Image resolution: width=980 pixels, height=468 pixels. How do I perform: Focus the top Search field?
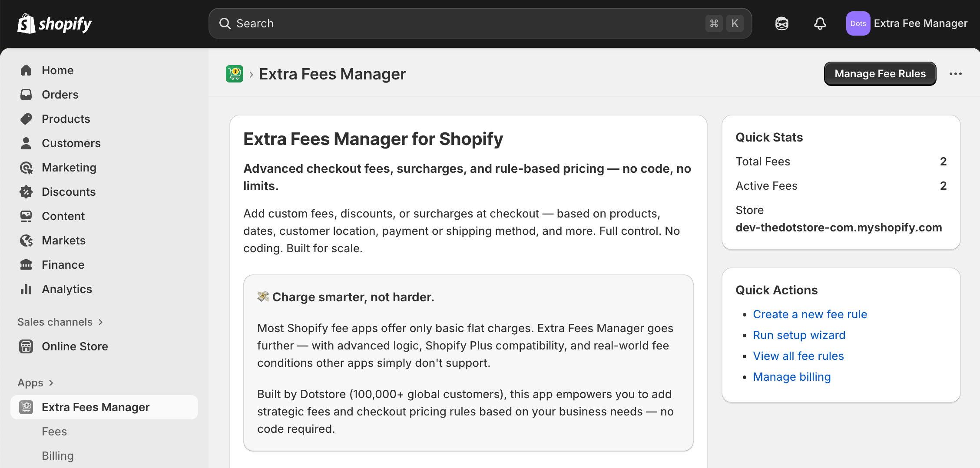(x=480, y=23)
